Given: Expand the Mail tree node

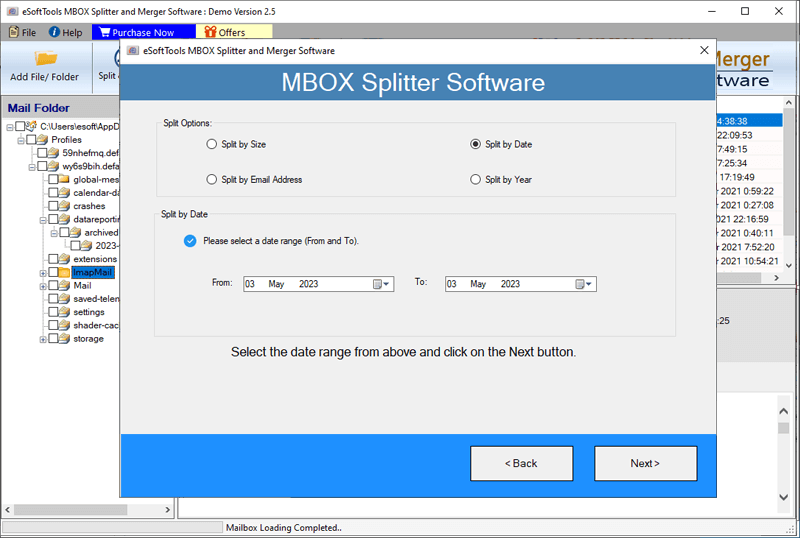Looking at the screenshot, I should [x=43, y=287].
